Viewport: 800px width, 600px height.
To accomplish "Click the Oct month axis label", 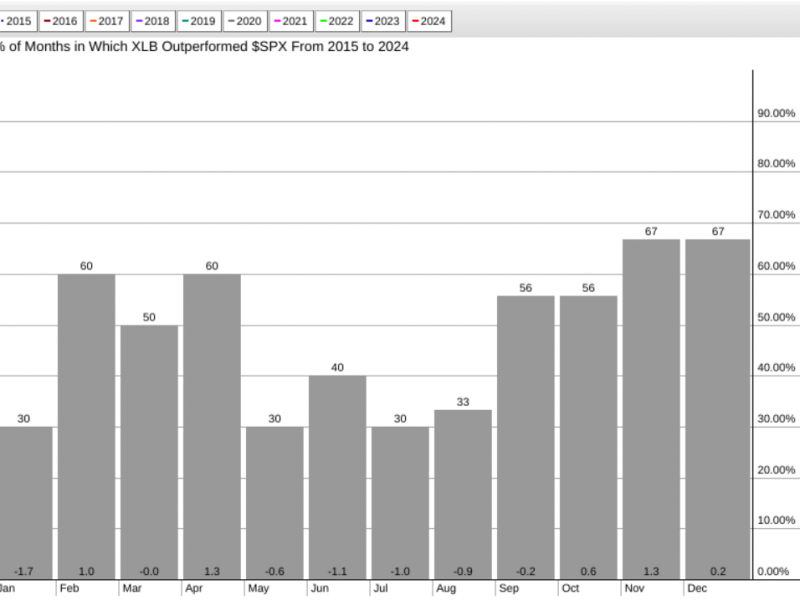I will point(570,588).
